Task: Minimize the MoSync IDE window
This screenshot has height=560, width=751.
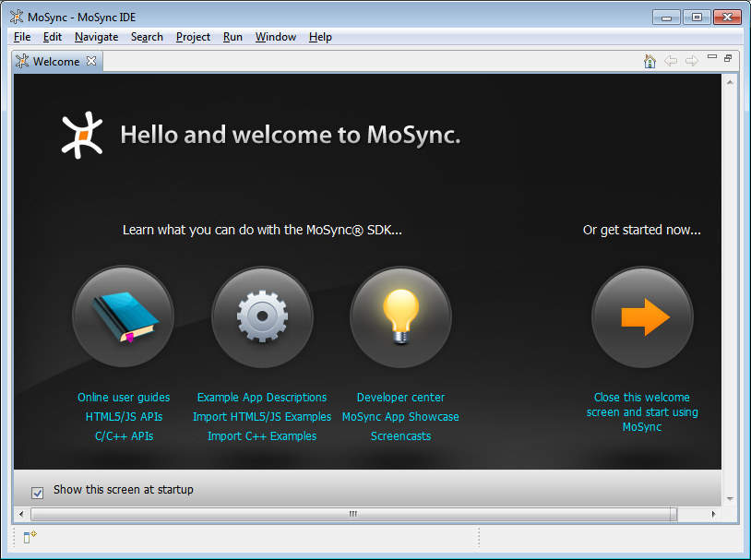Action: tap(666, 18)
